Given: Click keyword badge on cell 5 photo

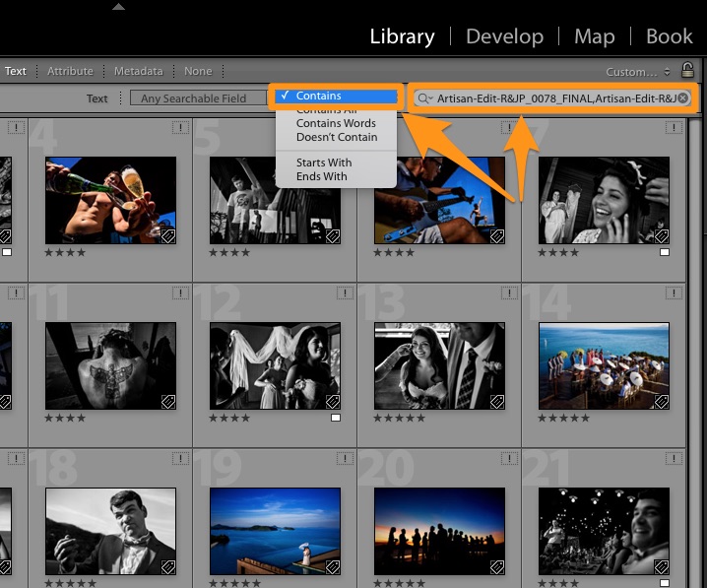Looking at the screenshot, I should pos(333,236).
